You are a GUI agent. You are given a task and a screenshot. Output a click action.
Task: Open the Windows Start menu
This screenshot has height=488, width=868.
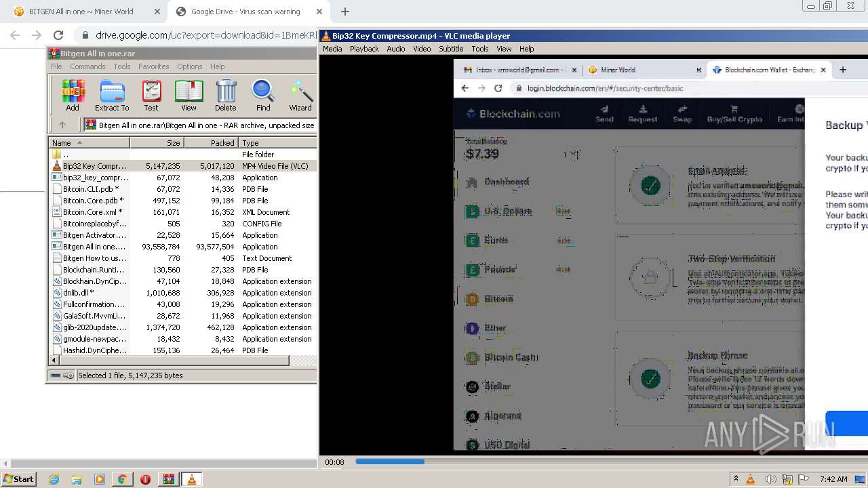click(18, 479)
